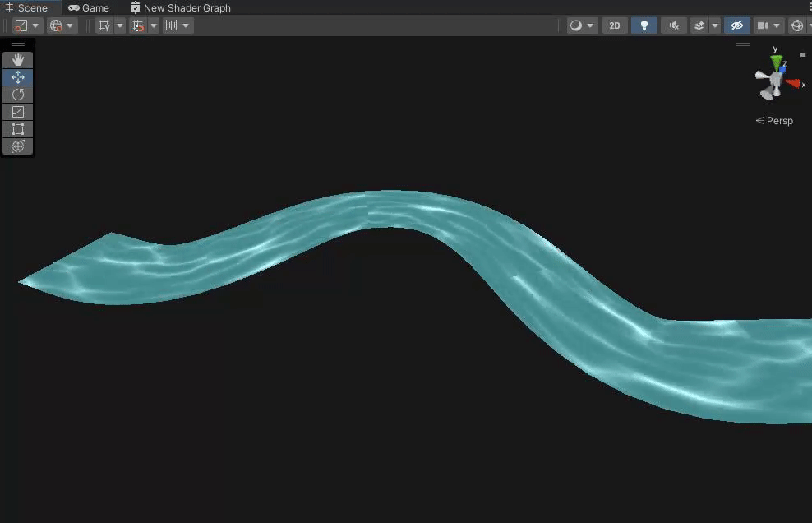The image size is (812, 523).
Task: Select the Rotate tool
Action: coord(18,95)
